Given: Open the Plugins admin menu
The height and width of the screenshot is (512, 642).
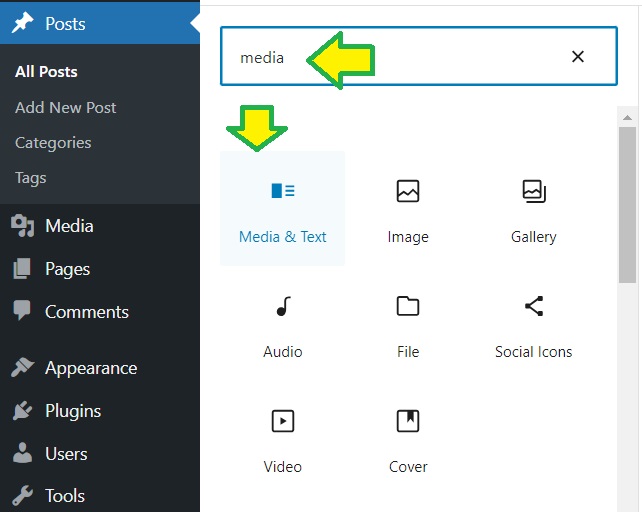Looking at the screenshot, I should 100,411.
